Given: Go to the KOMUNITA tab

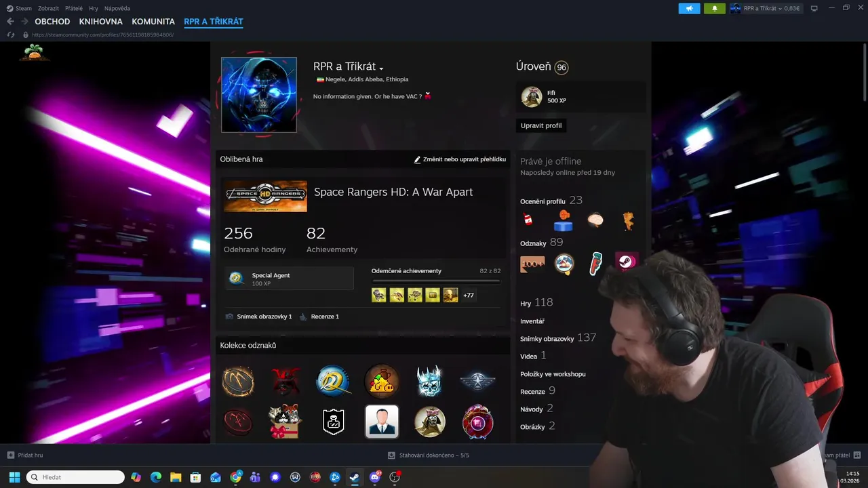Looking at the screenshot, I should [153, 22].
